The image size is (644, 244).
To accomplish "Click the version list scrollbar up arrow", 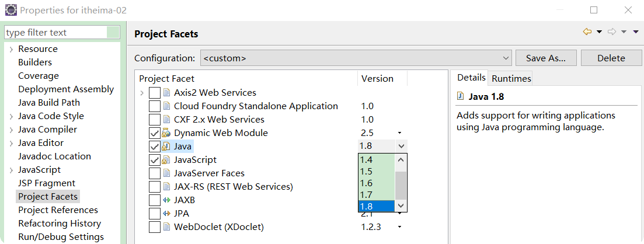I will click(x=401, y=159).
